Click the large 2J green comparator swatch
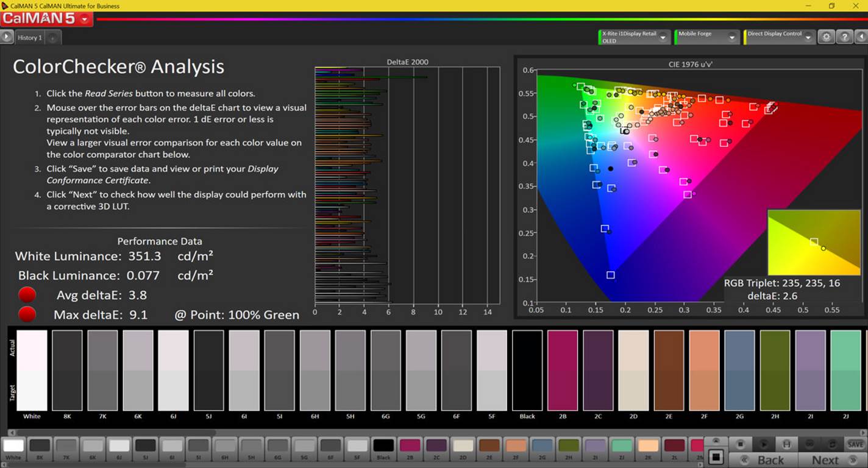This screenshot has height=468, width=868. pyautogui.click(x=845, y=370)
